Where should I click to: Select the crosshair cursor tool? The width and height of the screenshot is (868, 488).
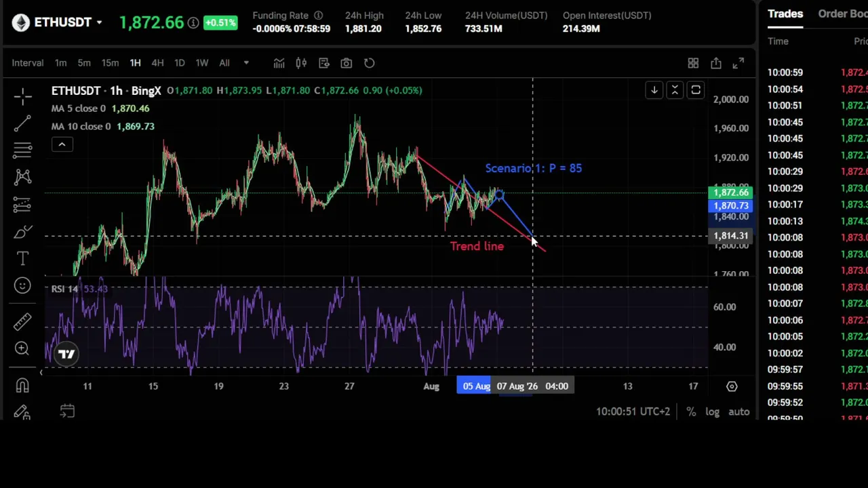point(22,96)
